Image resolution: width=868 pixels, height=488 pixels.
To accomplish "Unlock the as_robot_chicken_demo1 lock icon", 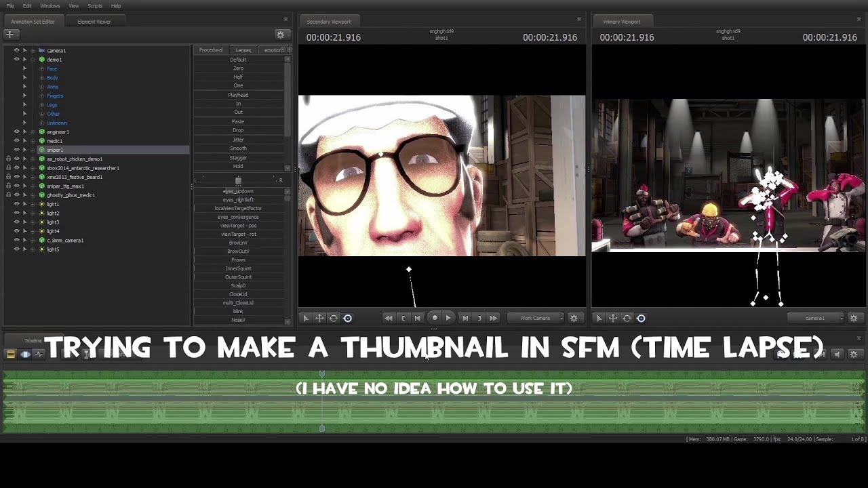I will tap(8, 159).
